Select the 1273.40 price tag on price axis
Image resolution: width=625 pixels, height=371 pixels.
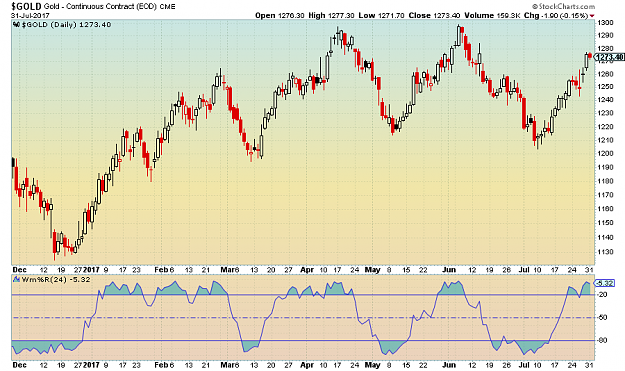point(609,58)
